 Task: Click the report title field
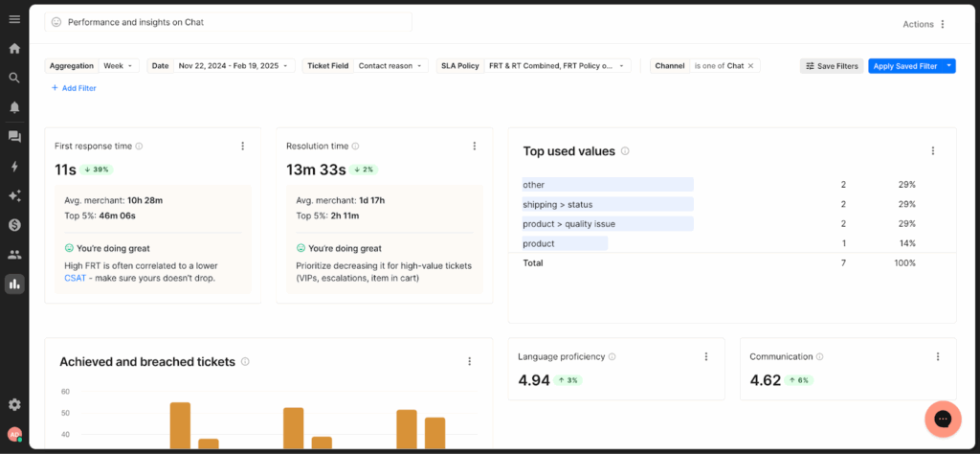pos(230,22)
